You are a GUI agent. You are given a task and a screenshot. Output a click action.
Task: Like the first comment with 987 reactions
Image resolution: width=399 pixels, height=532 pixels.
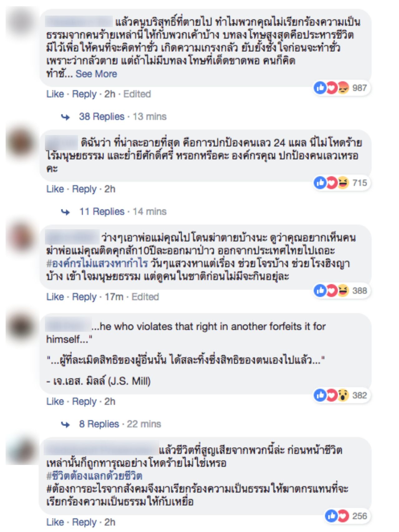(55, 94)
